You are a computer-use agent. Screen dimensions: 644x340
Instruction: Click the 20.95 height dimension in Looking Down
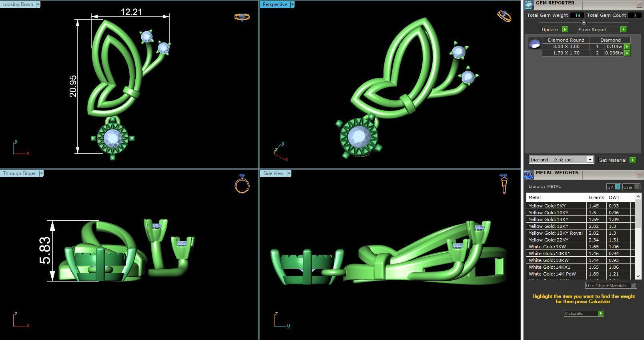click(73, 86)
